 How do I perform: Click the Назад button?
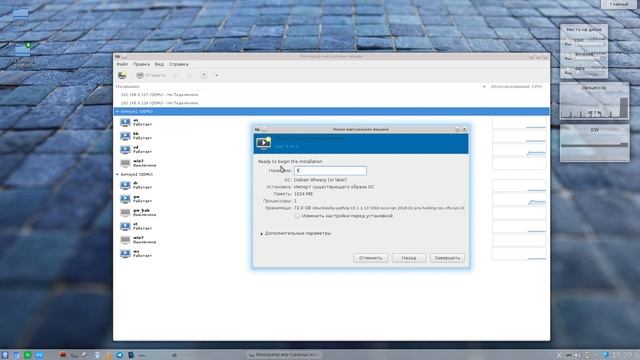click(x=409, y=258)
